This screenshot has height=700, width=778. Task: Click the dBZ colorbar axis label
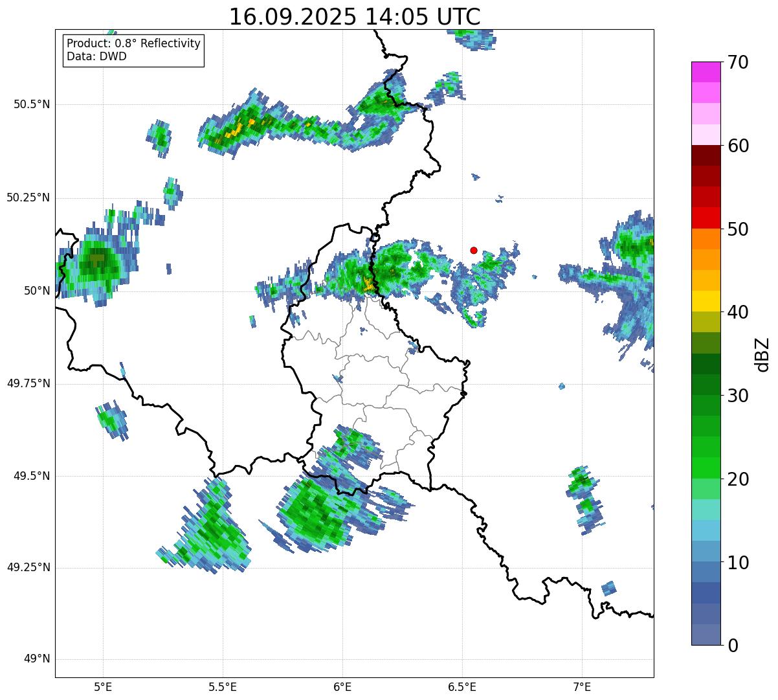tap(762, 354)
